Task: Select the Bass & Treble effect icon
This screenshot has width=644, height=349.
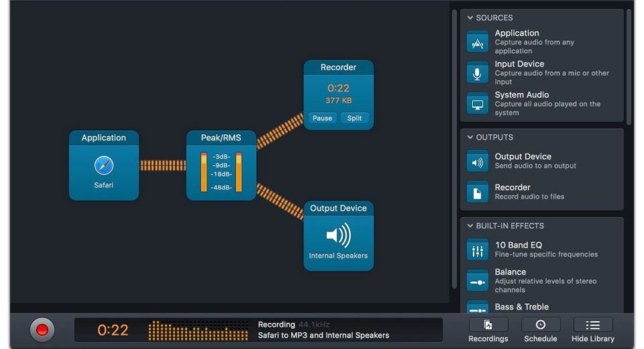Action: point(478,308)
